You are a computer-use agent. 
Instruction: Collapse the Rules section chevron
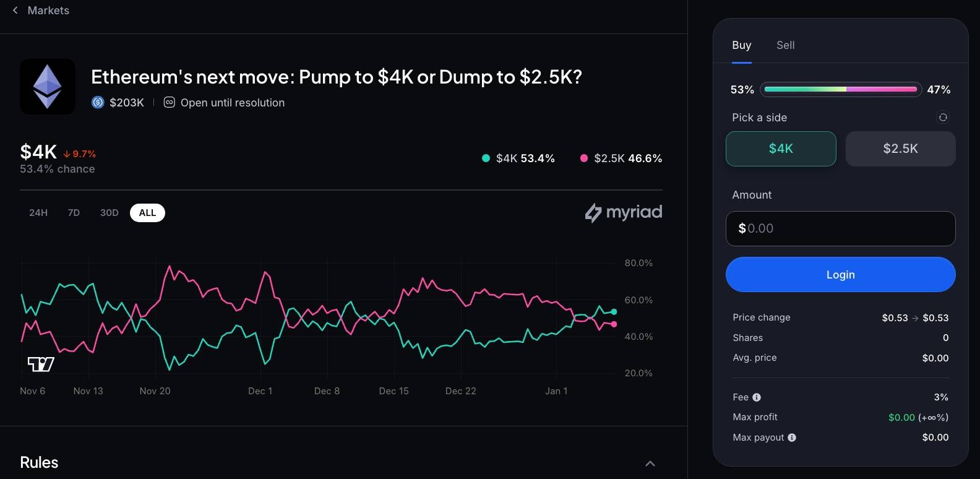pyautogui.click(x=650, y=464)
